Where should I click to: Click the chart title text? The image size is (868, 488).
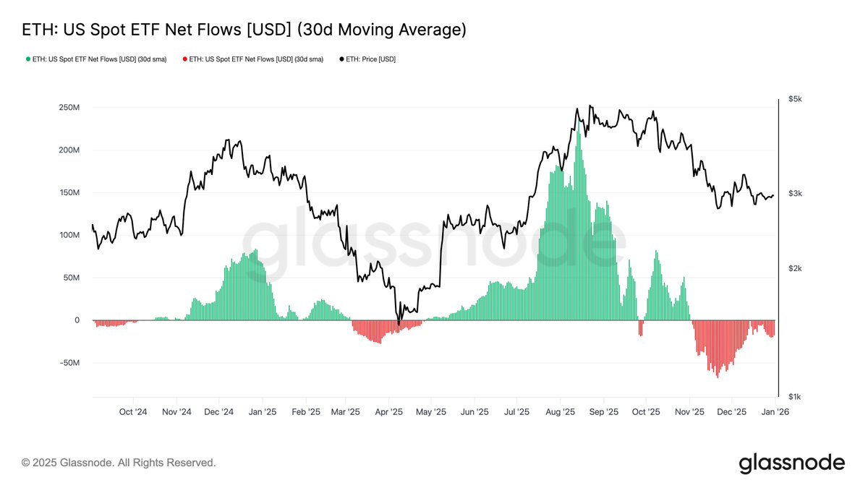pos(244,30)
